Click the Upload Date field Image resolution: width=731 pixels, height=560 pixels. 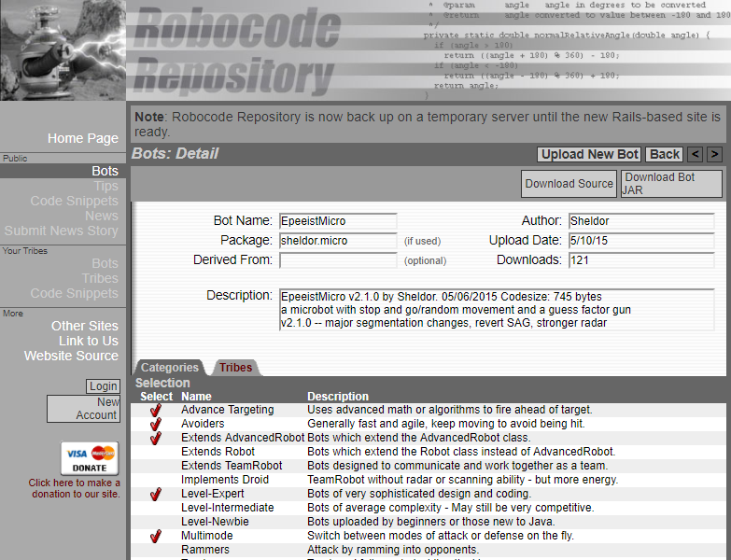641,241
